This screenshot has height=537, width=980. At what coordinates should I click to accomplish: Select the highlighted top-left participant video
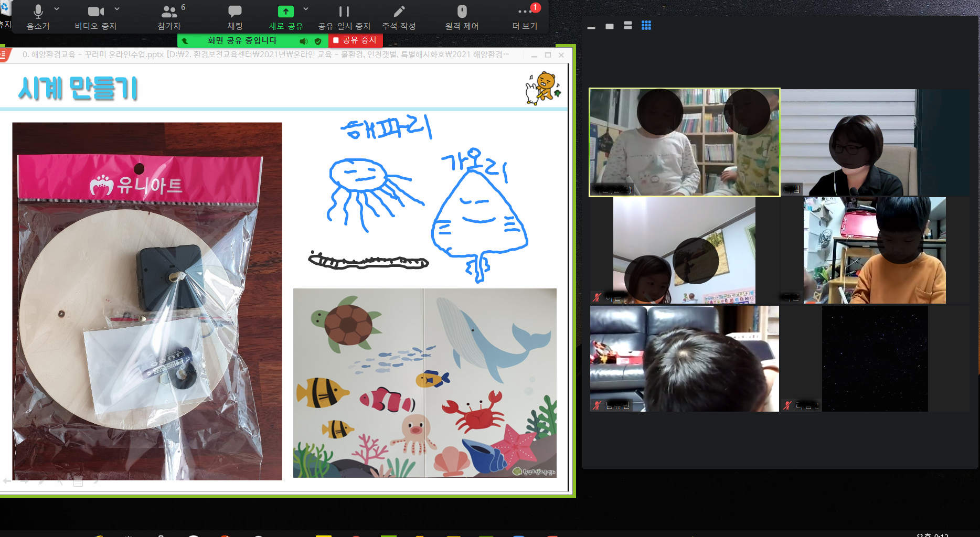point(684,142)
